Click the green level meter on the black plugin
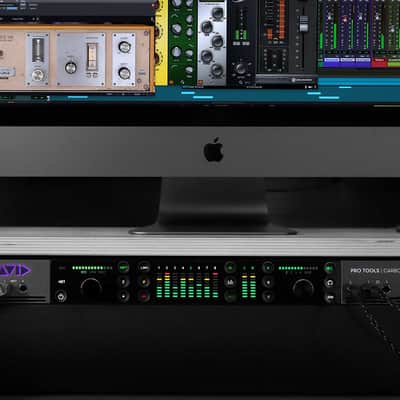This screenshot has width=400, height=400. 242,34
